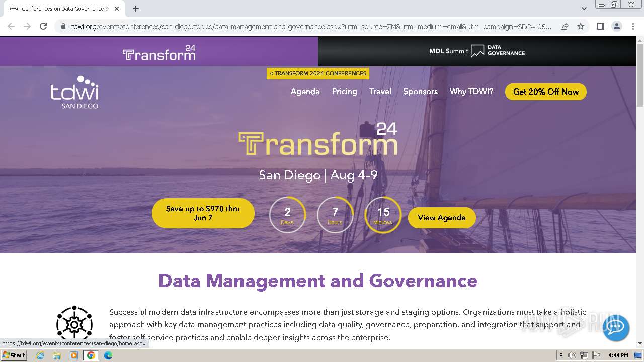Click the Transform 2024 Conferences back link
This screenshot has height=362, width=644.
318,73
